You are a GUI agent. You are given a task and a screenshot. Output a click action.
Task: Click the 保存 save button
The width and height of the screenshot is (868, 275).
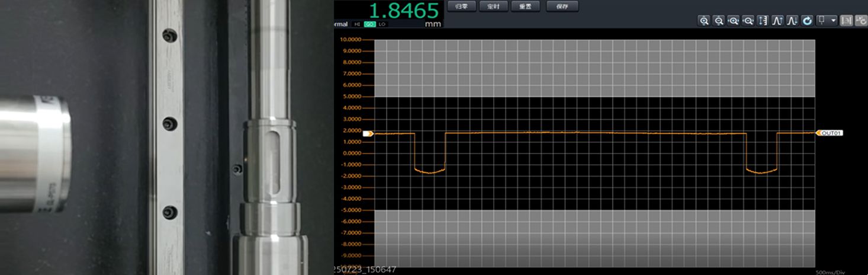click(x=562, y=7)
